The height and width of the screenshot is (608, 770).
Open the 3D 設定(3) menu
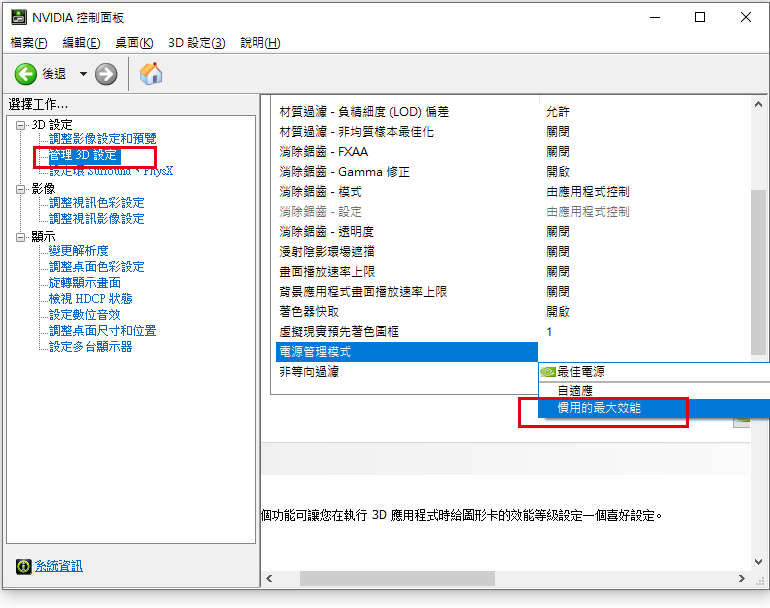pyautogui.click(x=196, y=43)
